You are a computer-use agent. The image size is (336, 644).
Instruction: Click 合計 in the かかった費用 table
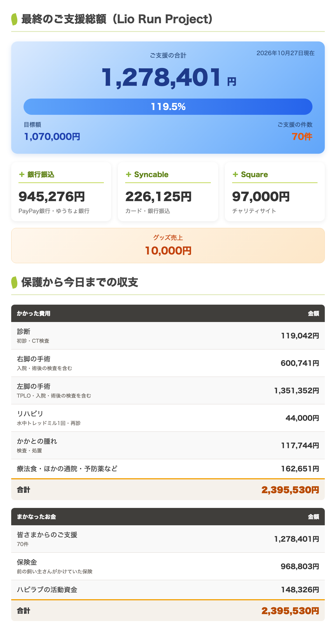click(x=24, y=490)
